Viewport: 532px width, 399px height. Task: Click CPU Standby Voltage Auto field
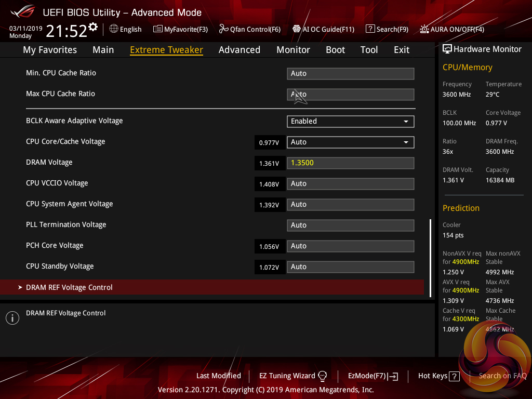pos(351,267)
